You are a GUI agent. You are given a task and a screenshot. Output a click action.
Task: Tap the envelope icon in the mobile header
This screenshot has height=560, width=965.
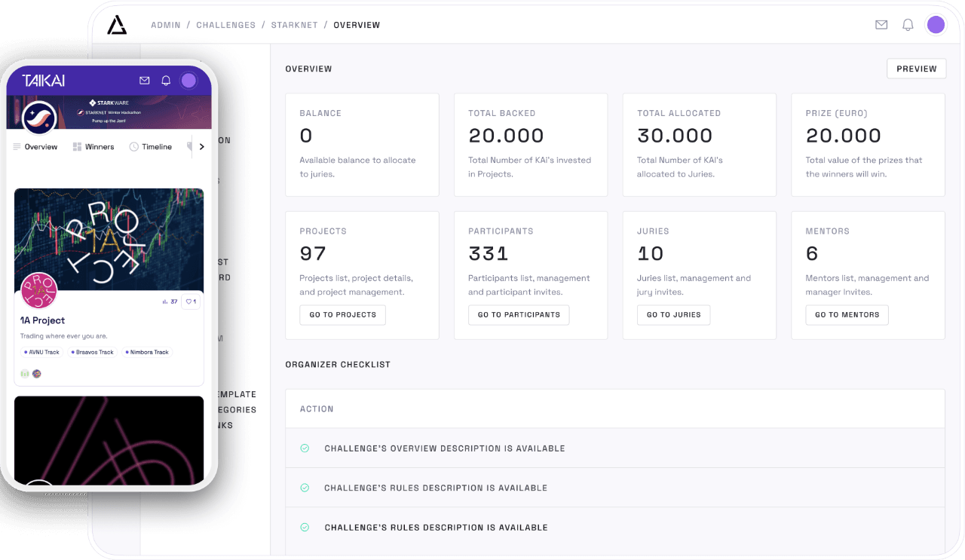(145, 81)
